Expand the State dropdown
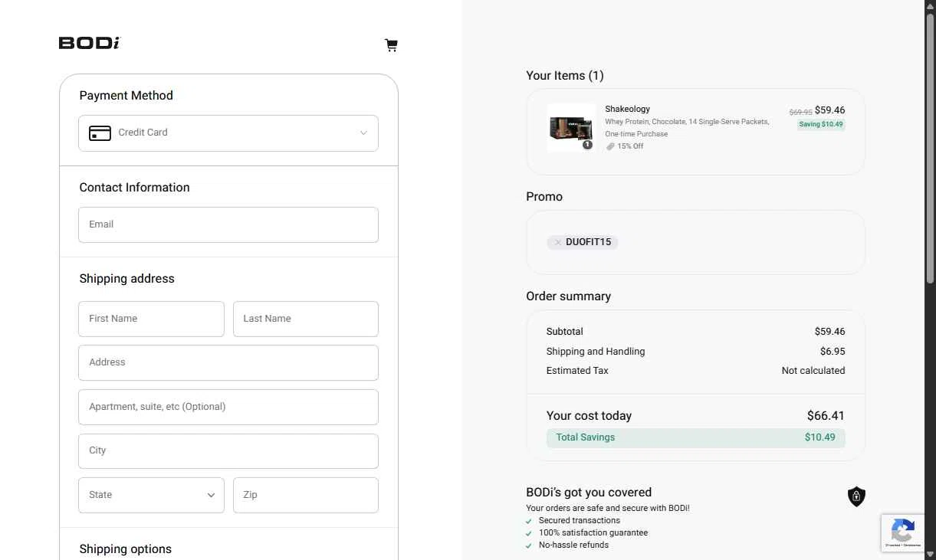The image size is (936, 560). click(x=151, y=495)
